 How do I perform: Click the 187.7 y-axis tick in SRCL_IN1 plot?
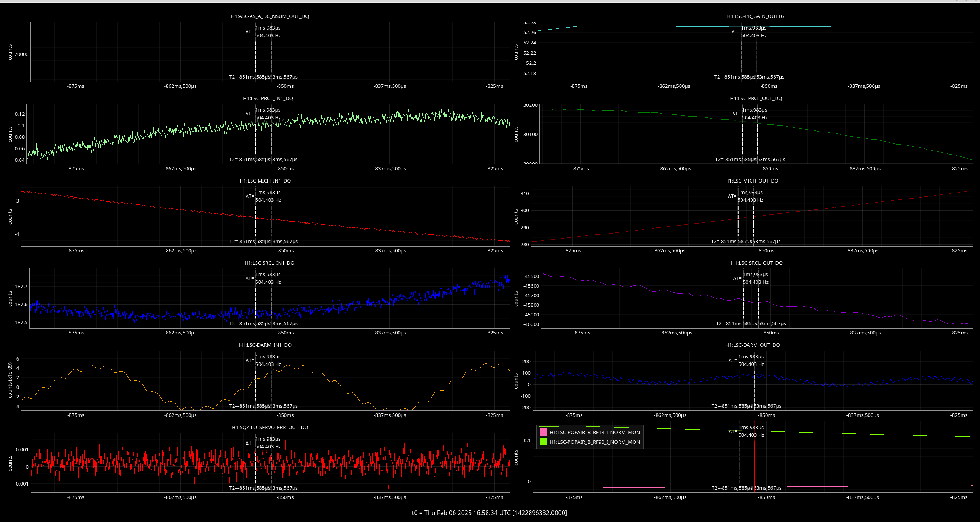tap(21, 287)
